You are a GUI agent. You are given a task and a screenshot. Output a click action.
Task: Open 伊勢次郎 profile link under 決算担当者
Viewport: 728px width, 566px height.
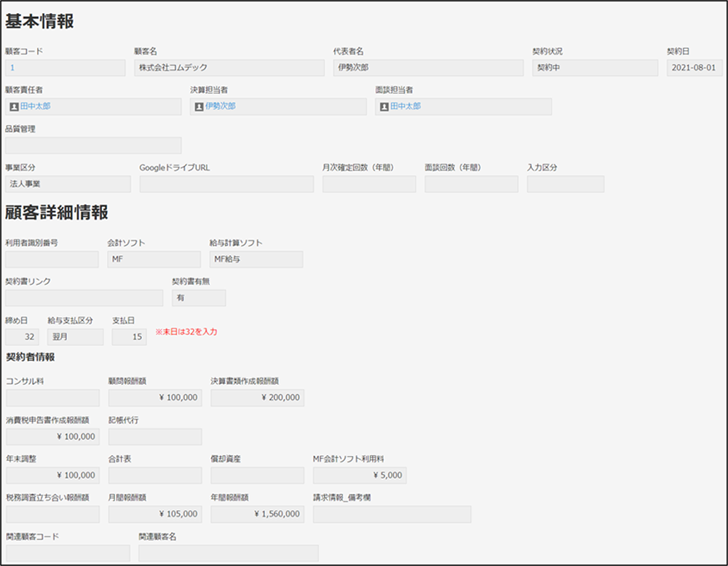[x=221, y=106]
